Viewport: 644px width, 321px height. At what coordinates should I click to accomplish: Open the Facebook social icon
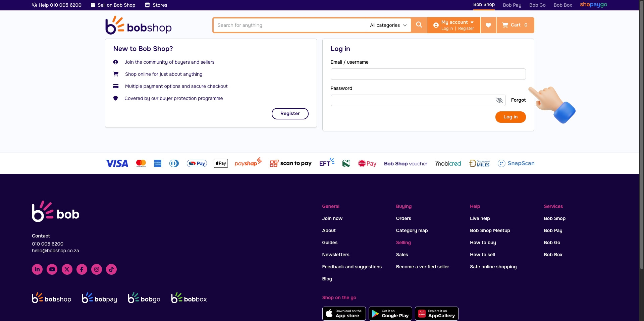tap(82, 269)
